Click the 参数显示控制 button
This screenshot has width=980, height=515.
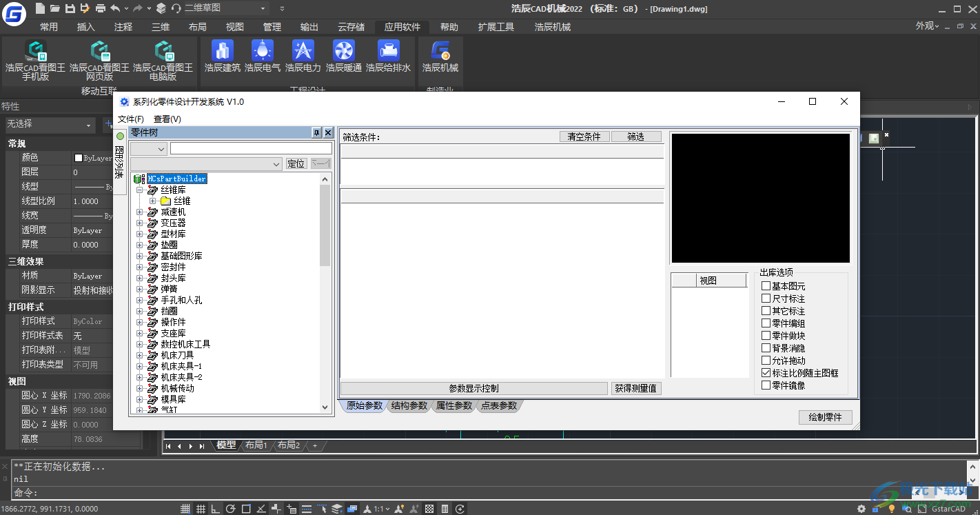(474, 388)
